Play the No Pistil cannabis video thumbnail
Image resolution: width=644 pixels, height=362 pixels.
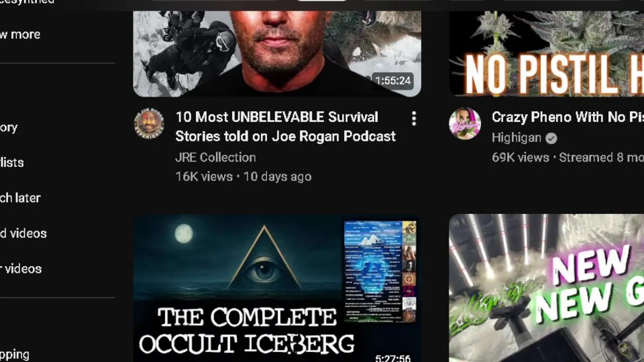[x=546, y=53]
